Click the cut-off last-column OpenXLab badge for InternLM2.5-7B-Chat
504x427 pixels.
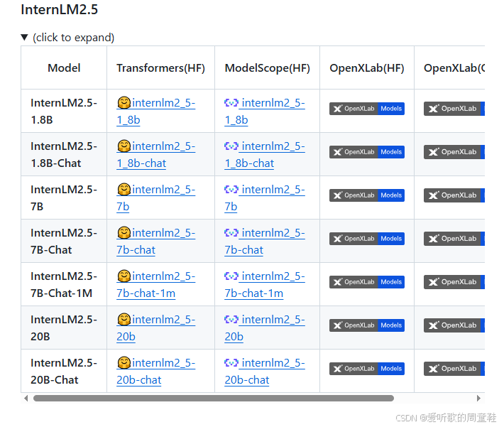[x=454, y=239]
